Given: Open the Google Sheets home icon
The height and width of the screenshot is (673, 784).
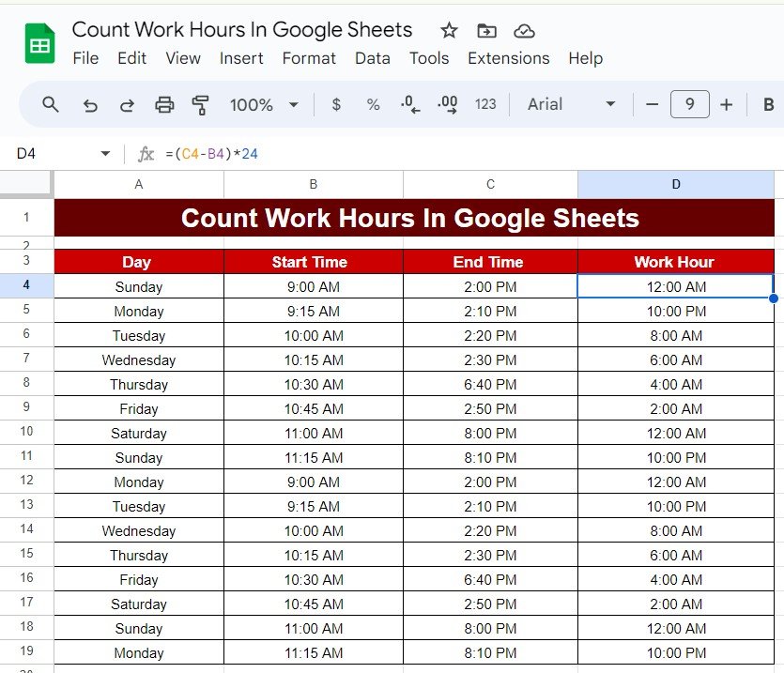Looking at the screenshot, I should pyautogui.click(x=39, y=43).
